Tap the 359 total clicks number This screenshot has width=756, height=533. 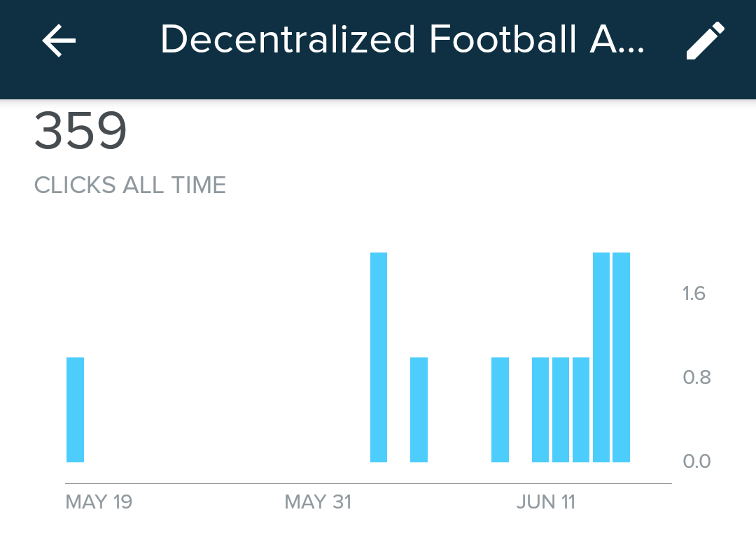point(80,131)
